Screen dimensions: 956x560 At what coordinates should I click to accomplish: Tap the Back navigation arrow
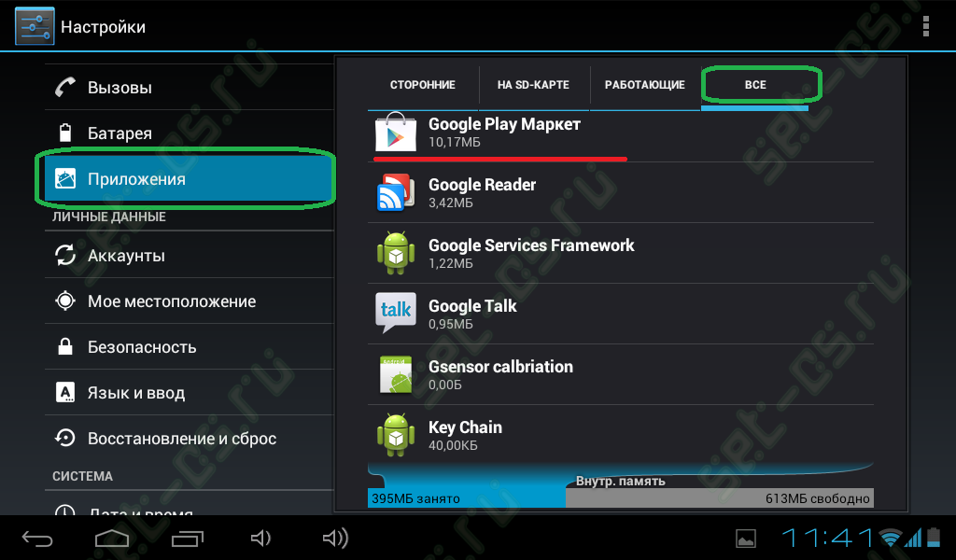point(37,538)
